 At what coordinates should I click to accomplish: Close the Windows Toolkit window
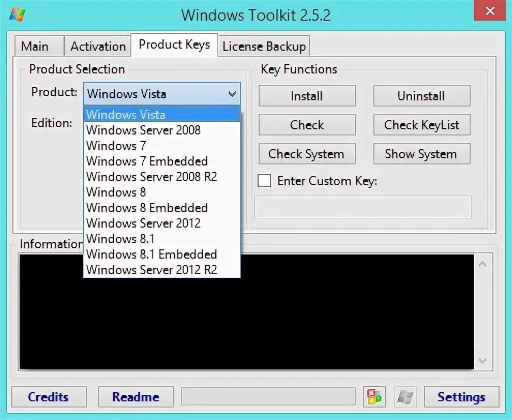[x=490, y=11]
